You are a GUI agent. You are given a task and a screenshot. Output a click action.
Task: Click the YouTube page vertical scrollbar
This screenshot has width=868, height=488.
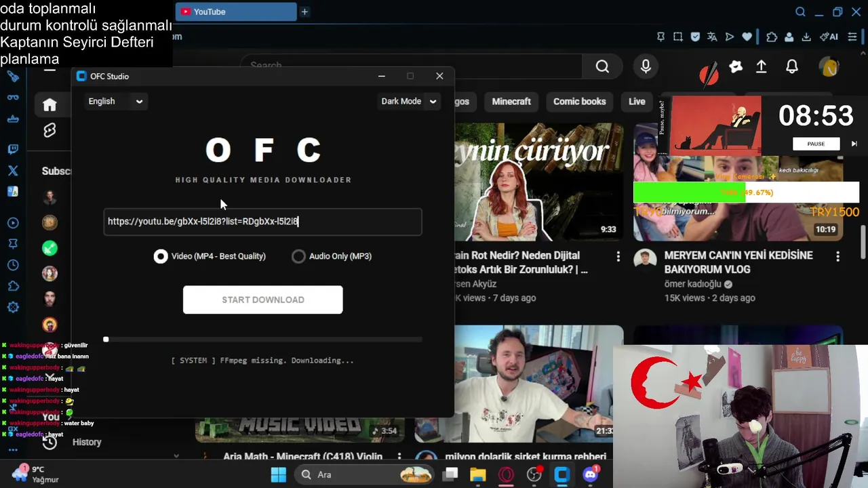863,243
